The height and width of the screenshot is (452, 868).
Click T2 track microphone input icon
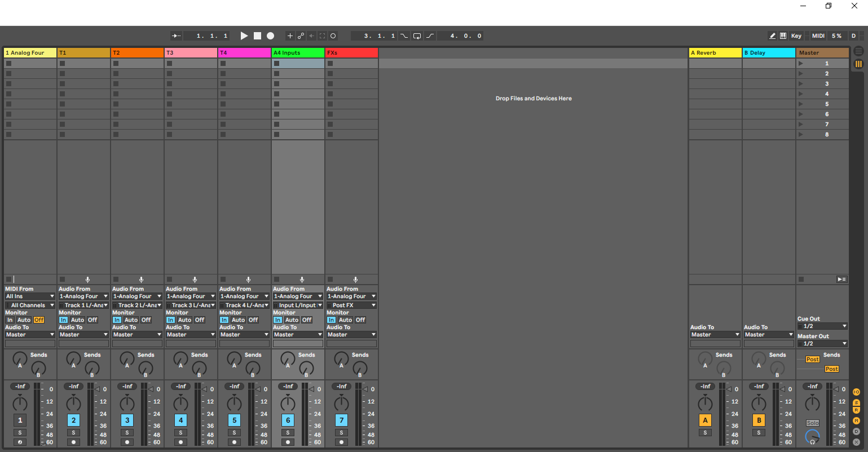tap(141, 280)
